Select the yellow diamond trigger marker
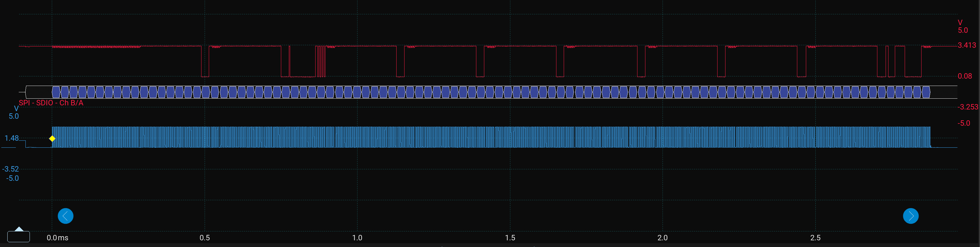This screenshot has width=980, height=247. click(52, 139)
